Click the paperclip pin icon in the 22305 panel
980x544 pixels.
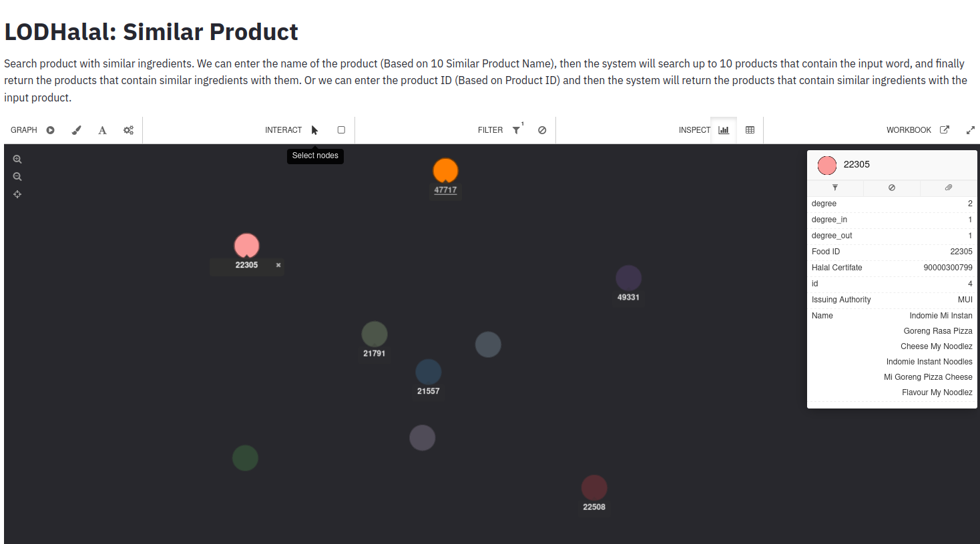pos(948,188)
